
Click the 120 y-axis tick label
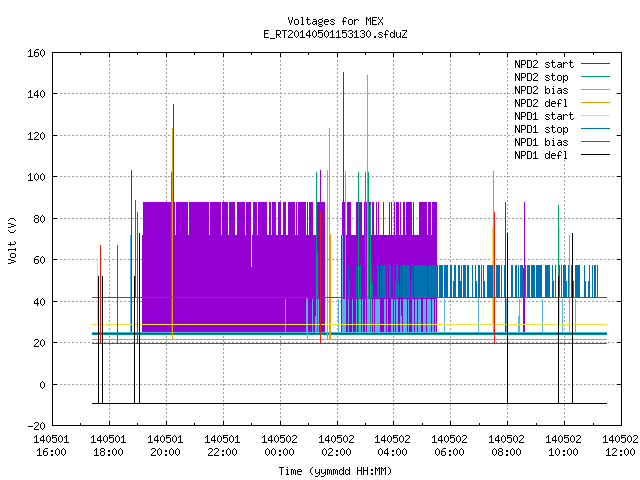pyautogui.click(x=36, y=136)
